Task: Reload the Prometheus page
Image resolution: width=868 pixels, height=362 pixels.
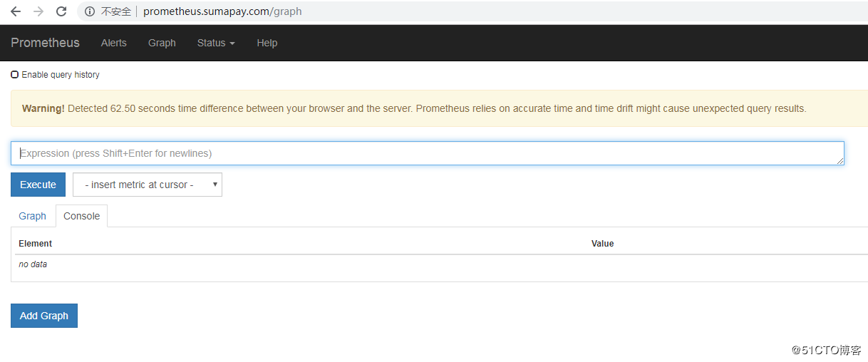Action: 61,11
